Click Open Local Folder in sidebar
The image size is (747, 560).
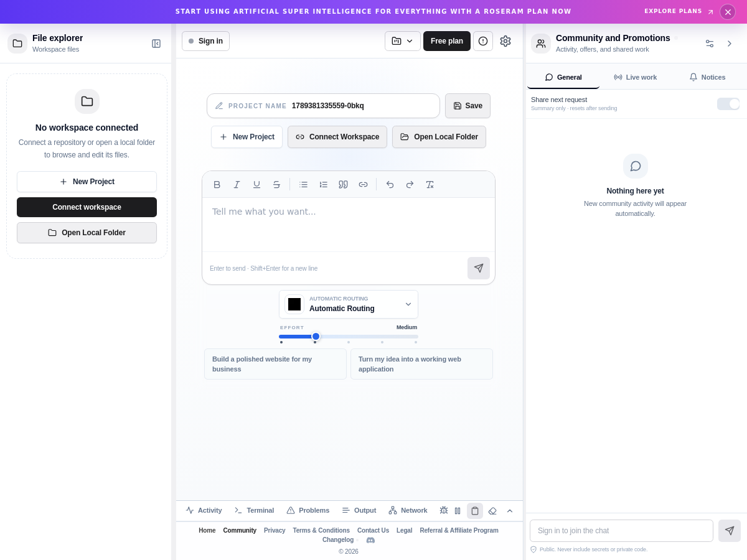87,233
